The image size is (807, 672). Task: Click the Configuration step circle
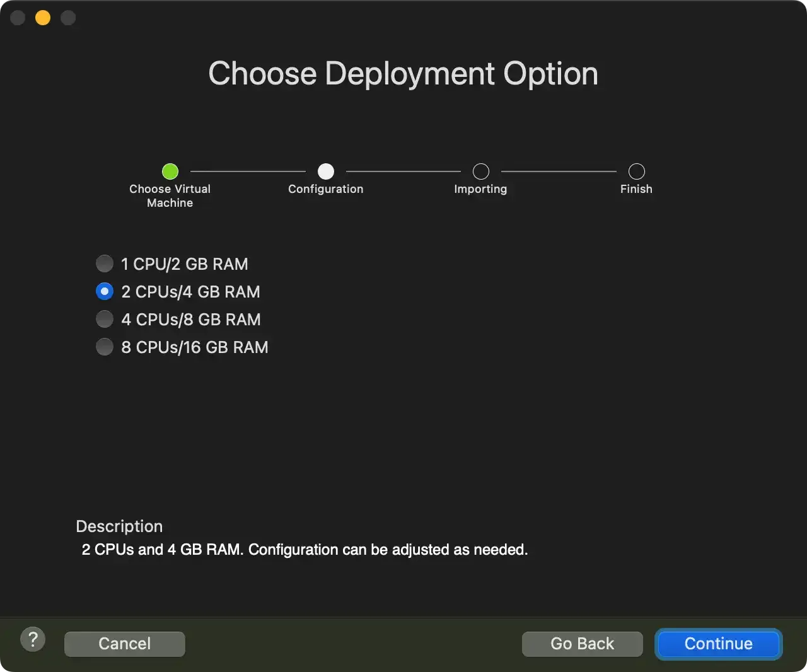point(326,171)
